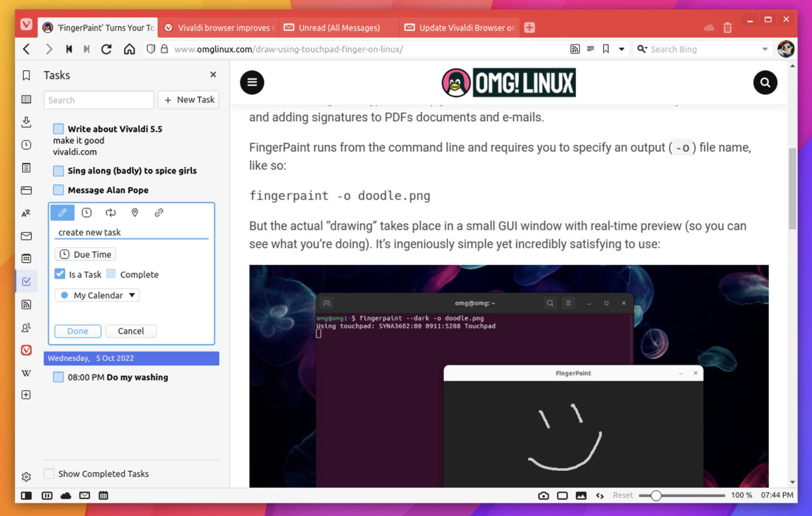Enable Show Completed Tasks

tap(49, 473)
